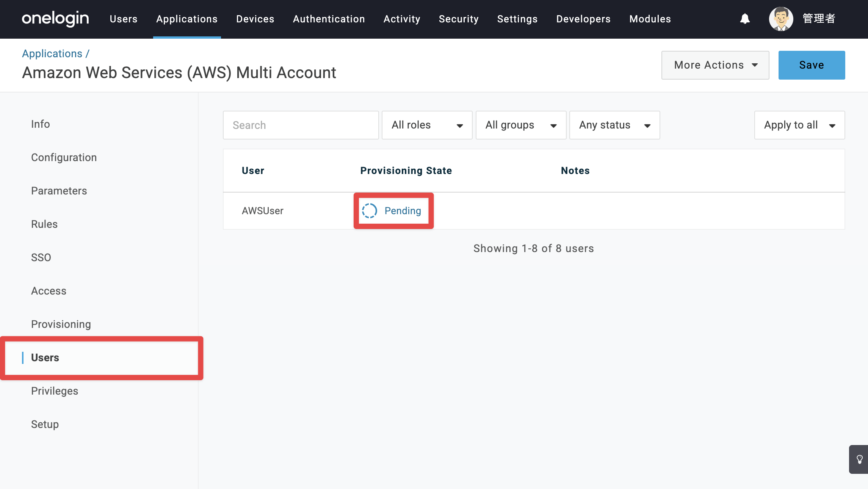868x489 pixels.
Task: Open the Devices top menu
Action: click(255, 19)
